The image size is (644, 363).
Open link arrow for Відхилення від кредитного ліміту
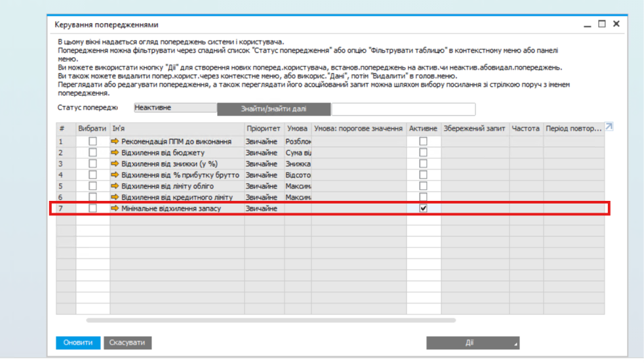[x=115, y=197]
